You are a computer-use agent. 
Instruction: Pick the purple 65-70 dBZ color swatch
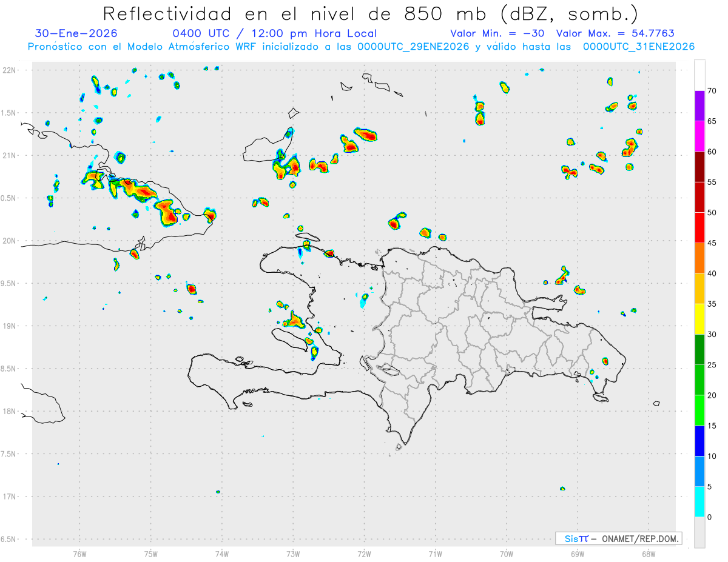click(699, 105)
